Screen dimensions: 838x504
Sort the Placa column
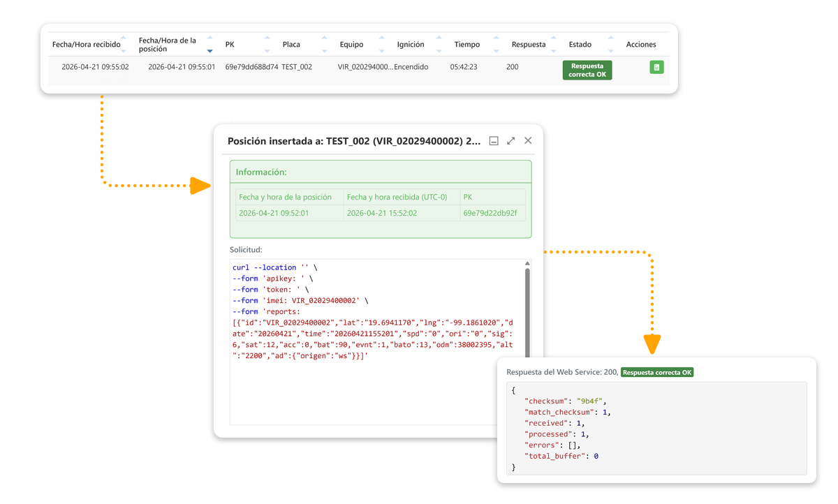pos(325,44)
